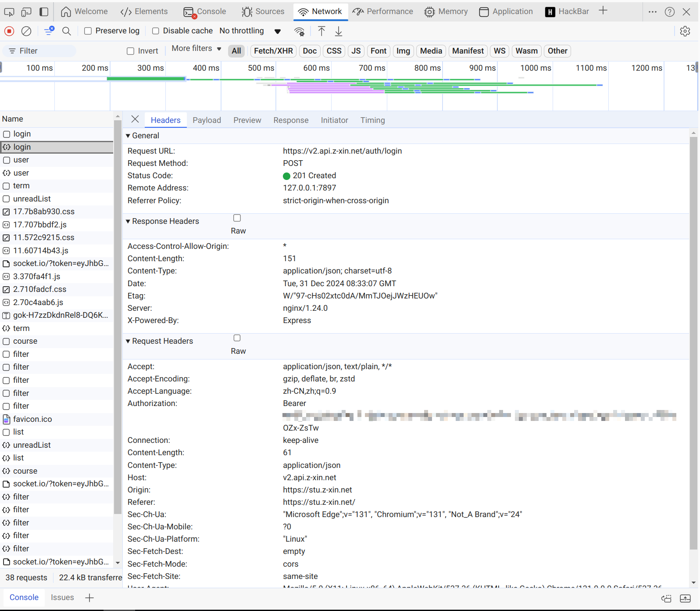Filter by Other type
700x611 pixels.
[557, 51]
